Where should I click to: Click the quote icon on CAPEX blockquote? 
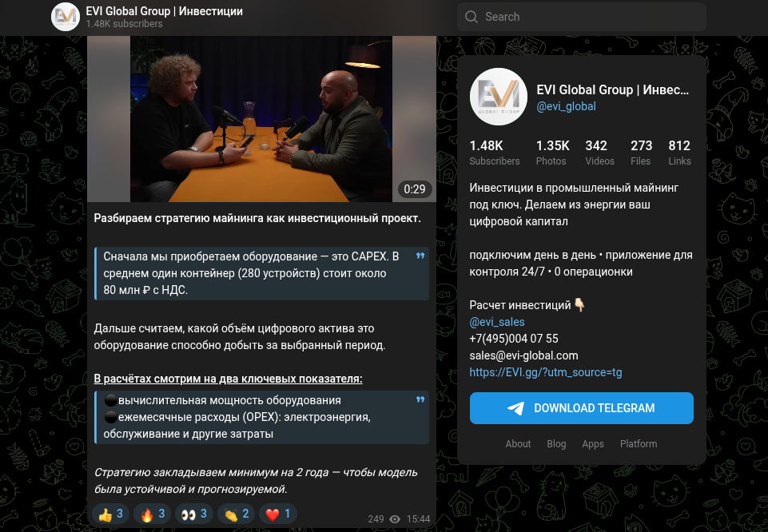click(x=420, y=256)
